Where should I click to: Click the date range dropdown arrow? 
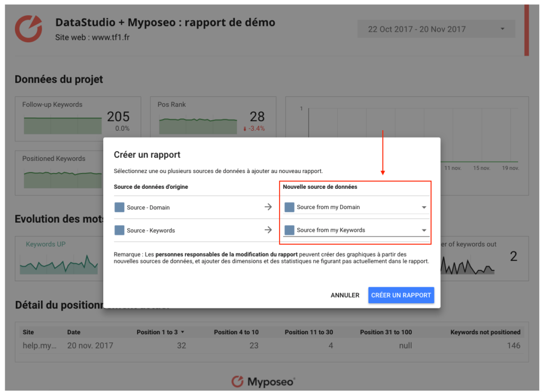click(503, 29)
